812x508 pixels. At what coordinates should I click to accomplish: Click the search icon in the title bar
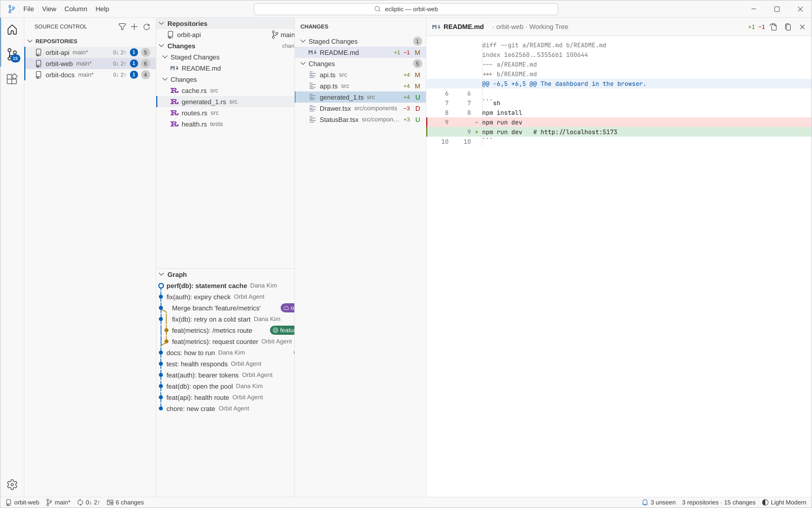378,9
